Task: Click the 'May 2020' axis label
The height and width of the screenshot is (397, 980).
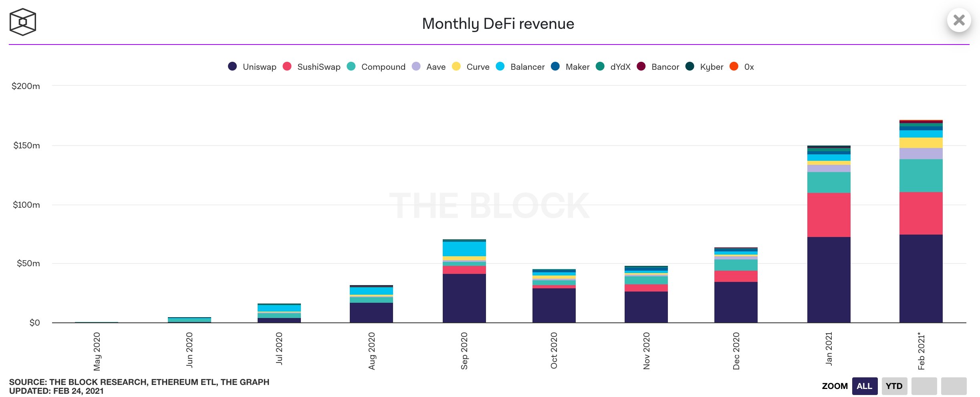Action: coord(97,351)
